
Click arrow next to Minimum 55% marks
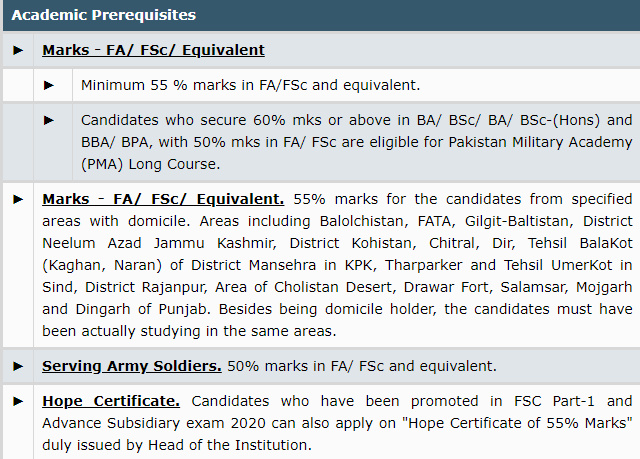(49, 85)
